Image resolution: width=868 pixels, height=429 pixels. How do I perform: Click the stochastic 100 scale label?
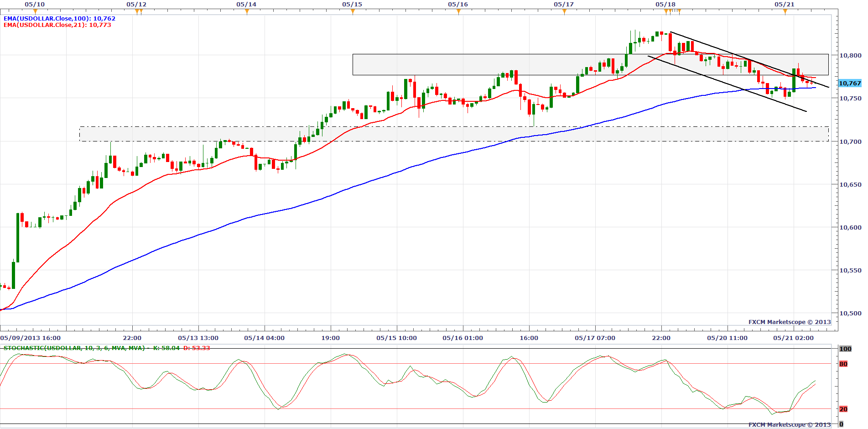(x=845, y=349)
